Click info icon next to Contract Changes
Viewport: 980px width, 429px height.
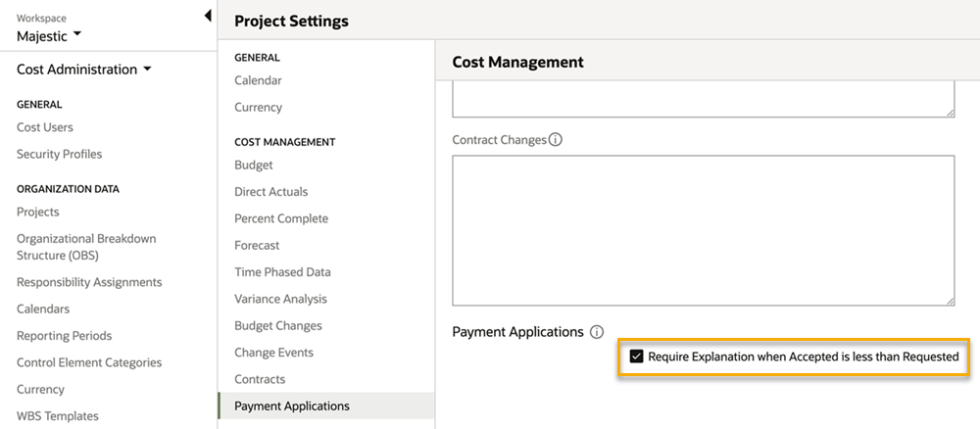(x=556, y=140)
